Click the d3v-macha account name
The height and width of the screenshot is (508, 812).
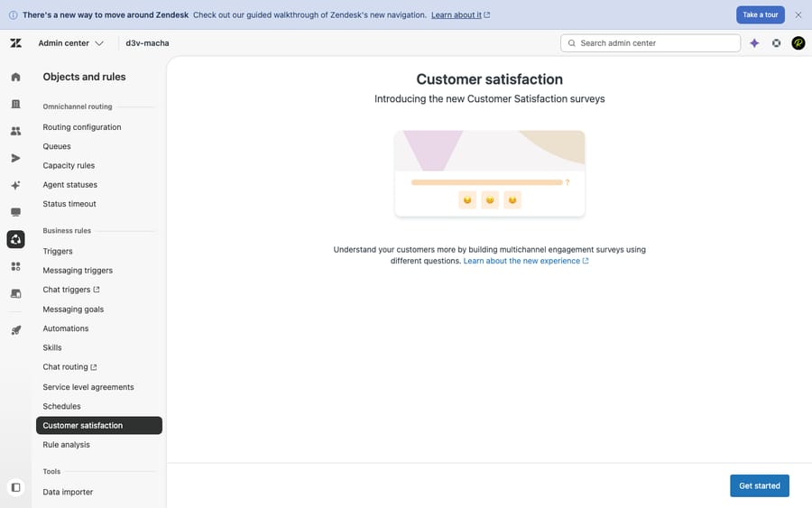(x=147, y=43)
